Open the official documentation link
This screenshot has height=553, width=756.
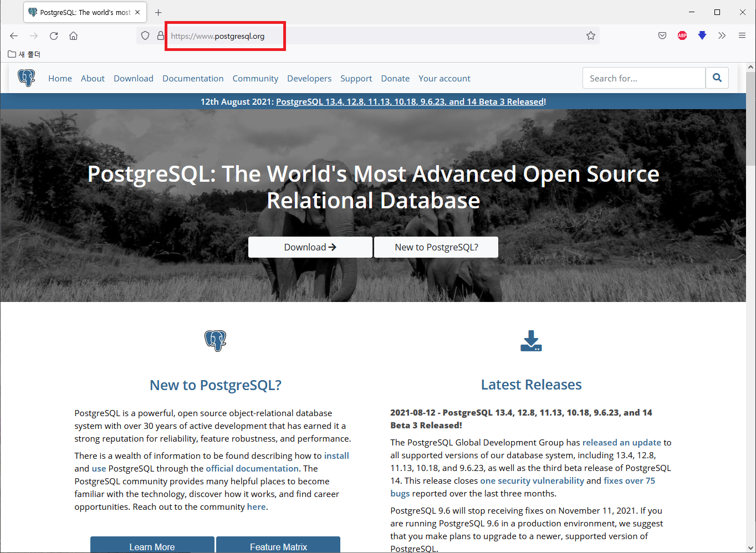click(x=252, y=468)
